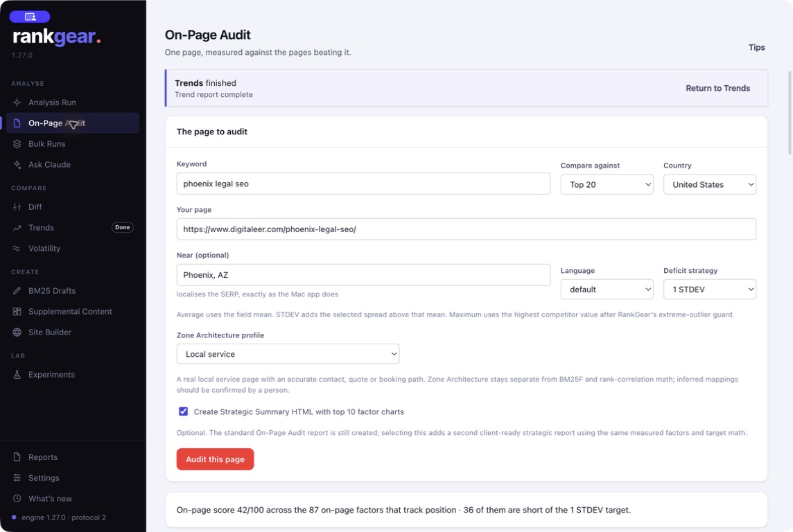Click the What's new clock icon
The width and height of the screenshot is (793, 532).
[x=17, y=498]
